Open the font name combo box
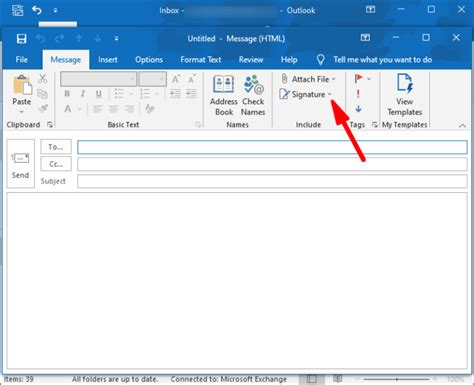Image resolution: width=474 pixels, height=385 pixels. (x=98, y=79)
